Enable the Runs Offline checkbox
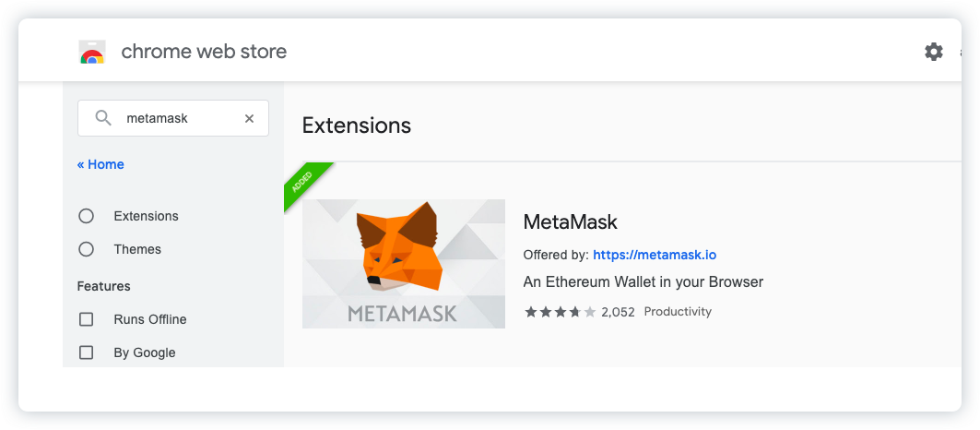The width and height of the screenshot is (980, 430). tap(87, 319)
